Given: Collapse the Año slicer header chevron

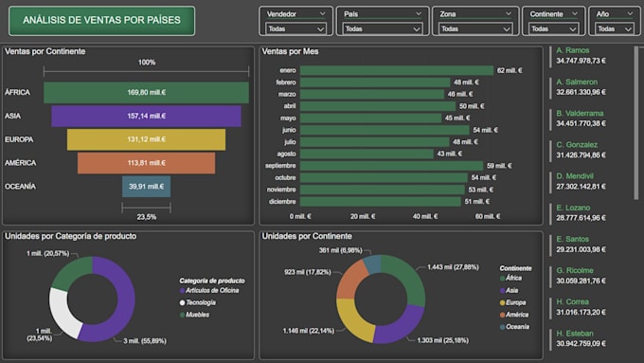Looking at the screenshot, I should pos(630,13).
